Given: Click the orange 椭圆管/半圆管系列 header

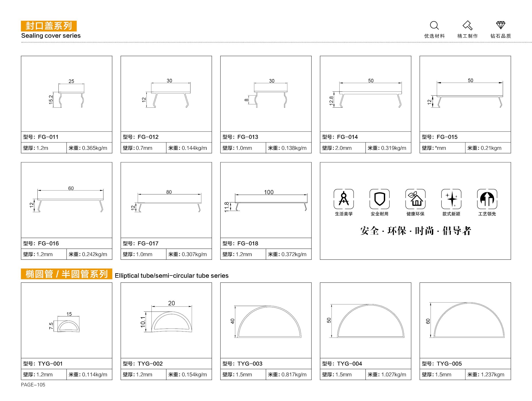Looking at the screenshot, I should pyautogui.click(x=66, y=274).
